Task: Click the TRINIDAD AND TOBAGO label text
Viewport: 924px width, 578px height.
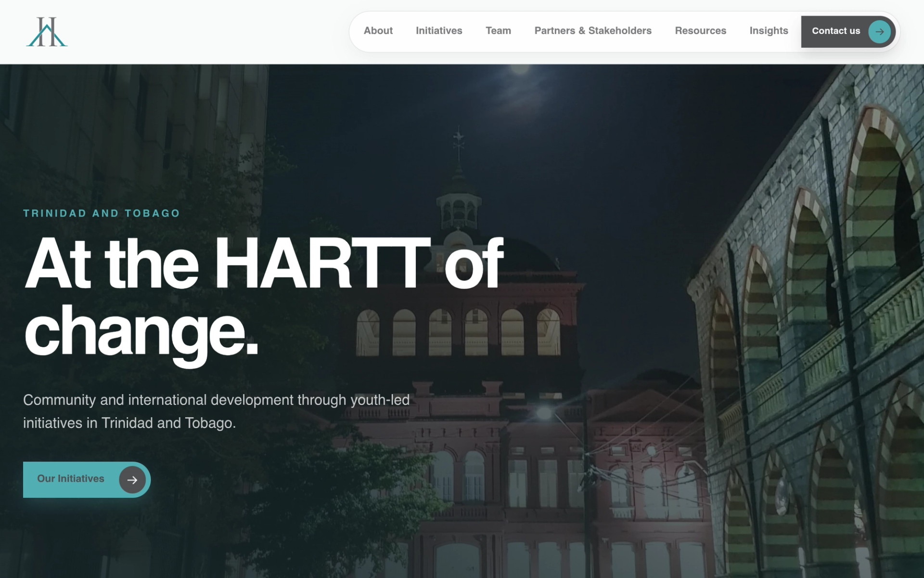Action: tap(102, 213)
